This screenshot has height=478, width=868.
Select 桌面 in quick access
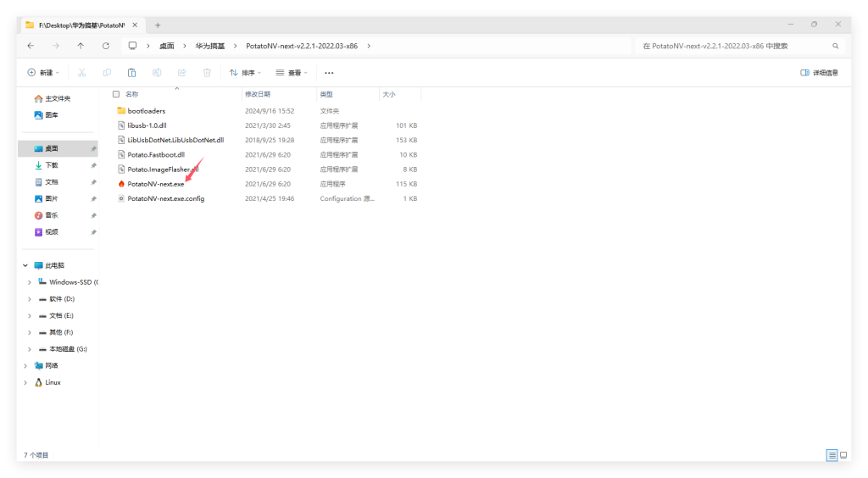[x=58, y=148]
